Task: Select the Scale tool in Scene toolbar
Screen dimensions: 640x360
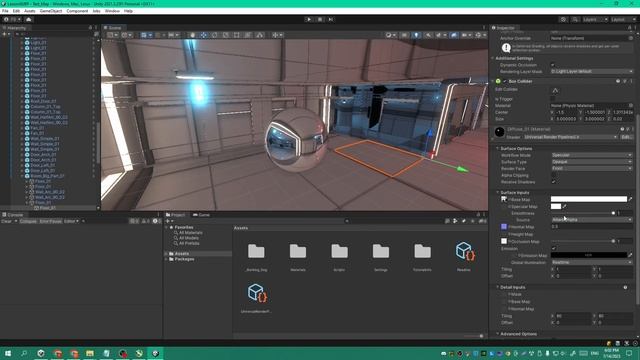Action: point(226,35)
